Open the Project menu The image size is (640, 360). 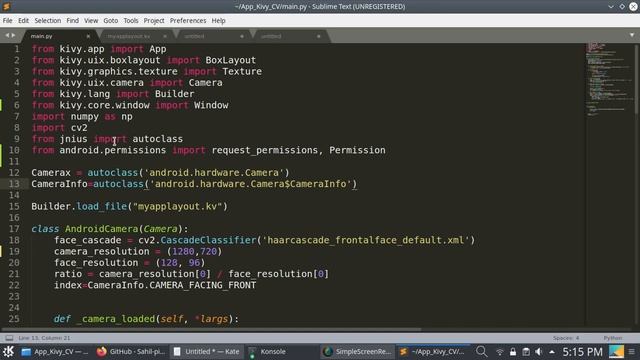(154, 20)
